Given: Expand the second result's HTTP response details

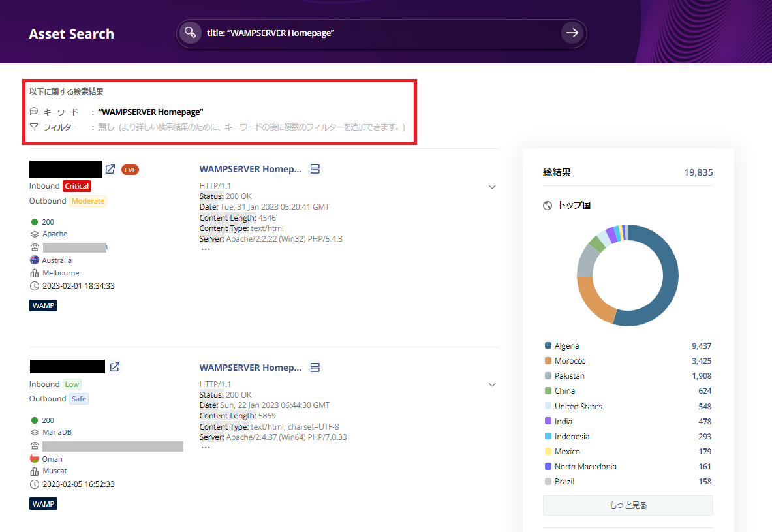Looking at the screenshot, I should 492,385.
